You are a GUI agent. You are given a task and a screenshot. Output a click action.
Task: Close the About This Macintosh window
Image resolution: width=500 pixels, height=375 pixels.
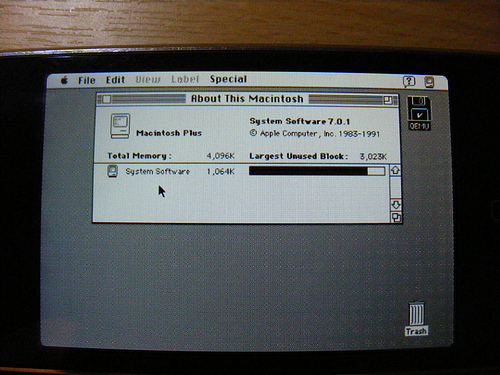[x=107, y=99]
